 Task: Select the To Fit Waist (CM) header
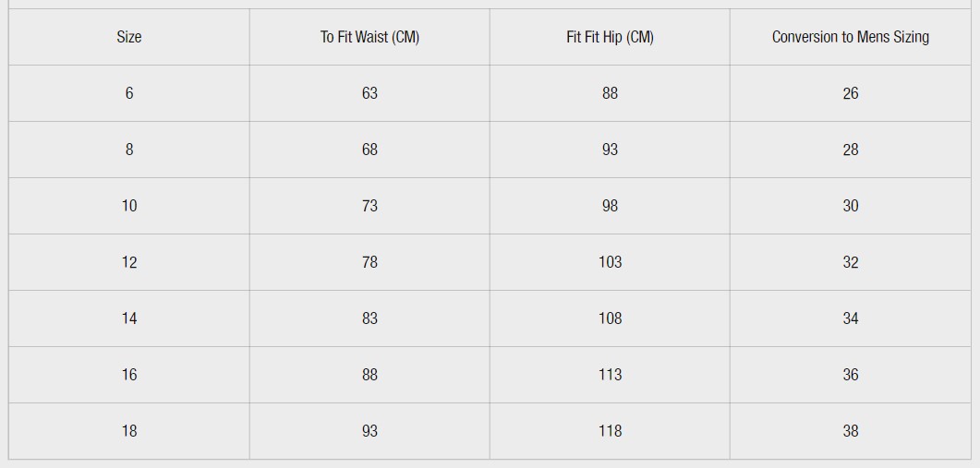[369, 37]
